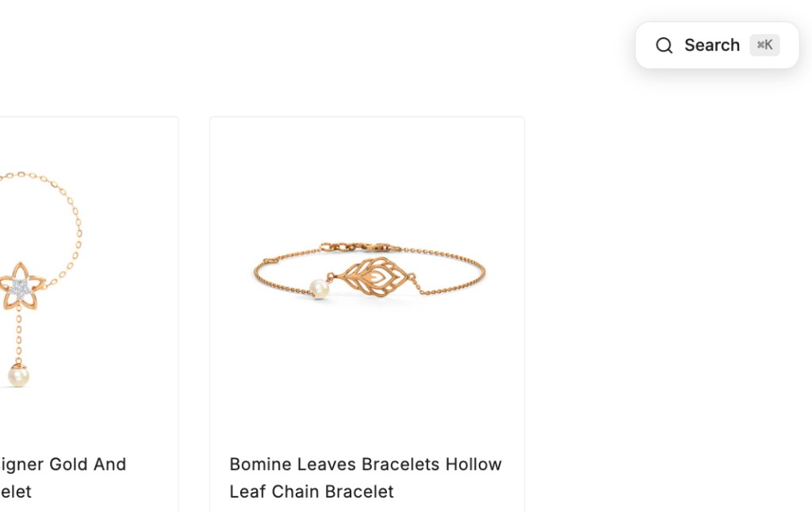The width and height of the screenshot is (812, 512).
Task: Open the star flower bracelet image
Action: coord(40,280)
